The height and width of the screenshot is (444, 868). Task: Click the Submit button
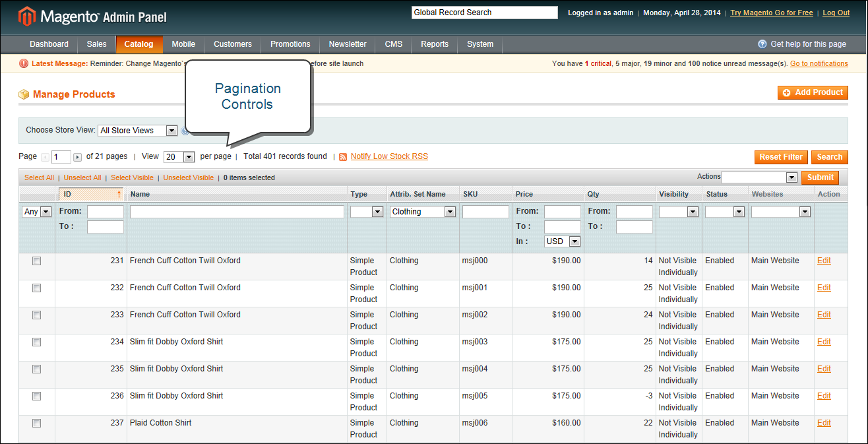(x=821, y=177)
